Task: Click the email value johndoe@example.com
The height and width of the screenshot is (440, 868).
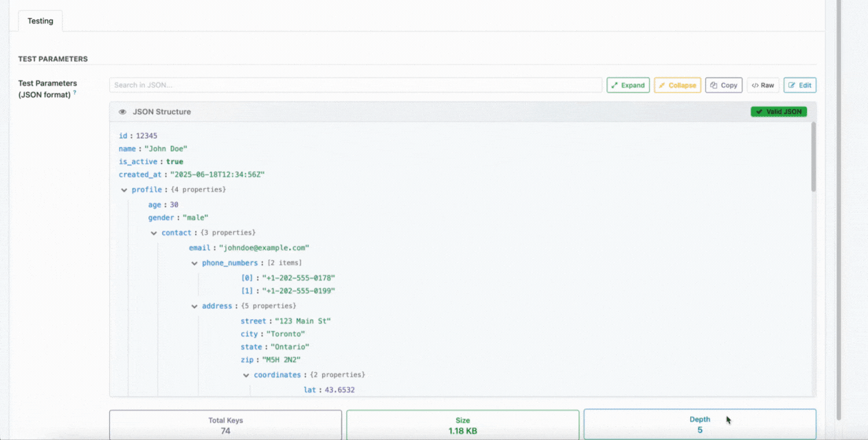Action: 264,248
